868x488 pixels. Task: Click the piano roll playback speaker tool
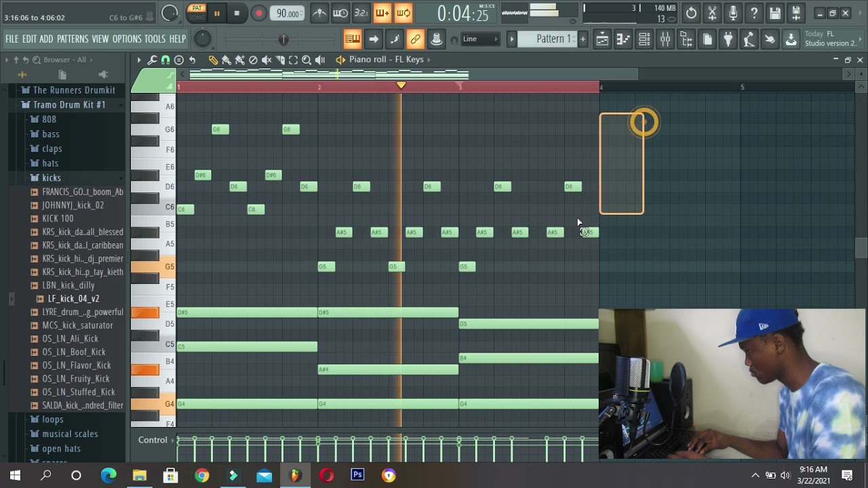tap(320, 60)
